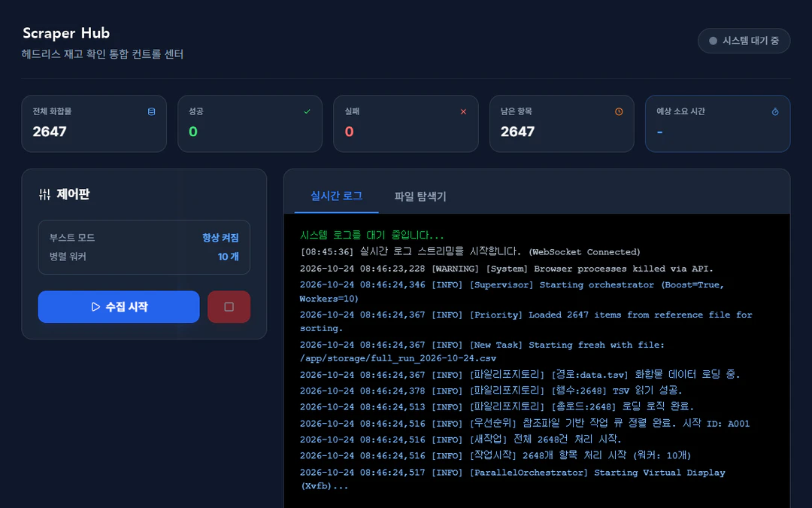The height and width of the screenshot is (508, 812).
Task: Click the red X icon on 실패 card
Action: pyautogui.click(x=463, y=111)
